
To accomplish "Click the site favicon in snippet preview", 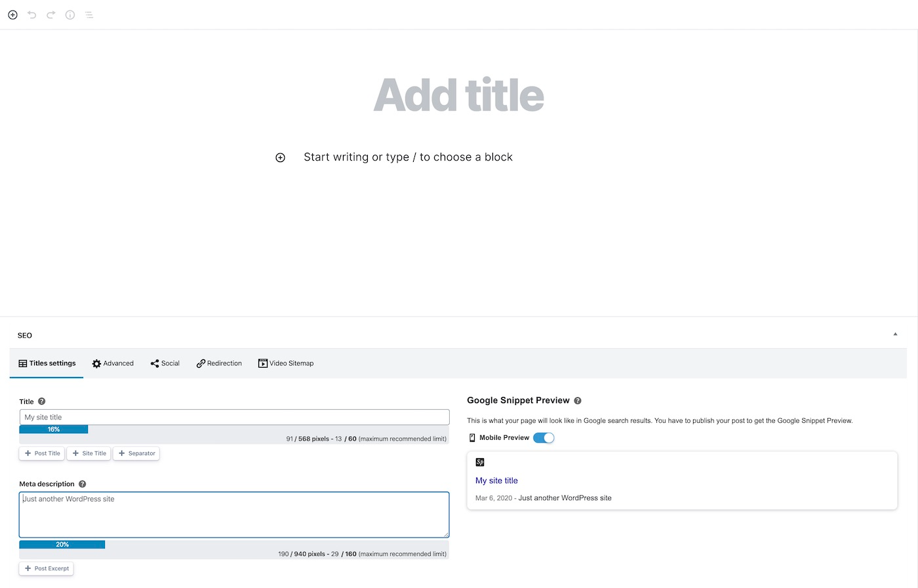I will tap(480, 462).
